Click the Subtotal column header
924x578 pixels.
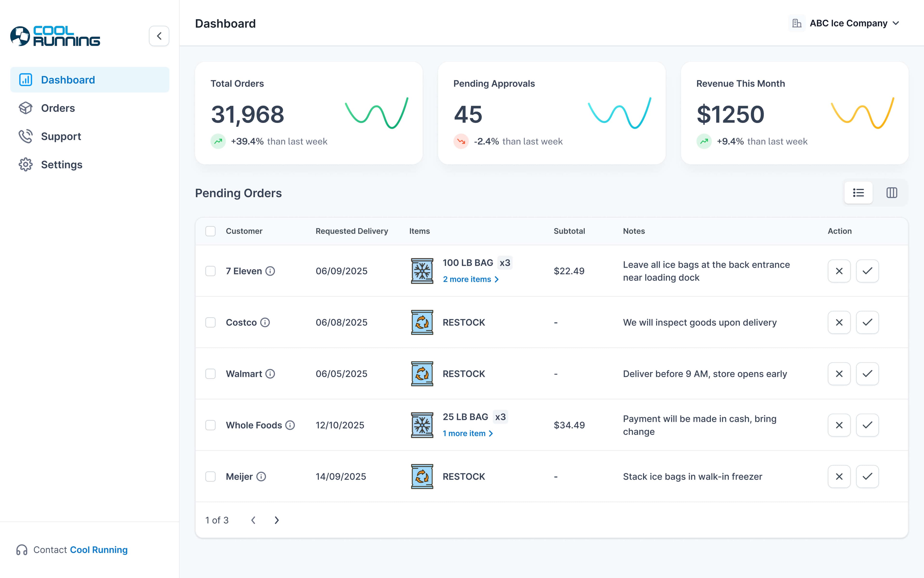point(569,231)
